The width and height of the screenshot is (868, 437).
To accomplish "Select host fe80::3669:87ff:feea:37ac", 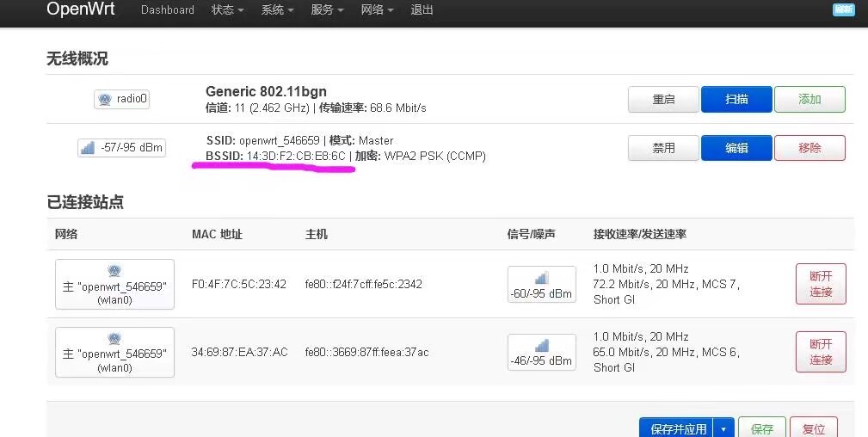I will [367, 352].
